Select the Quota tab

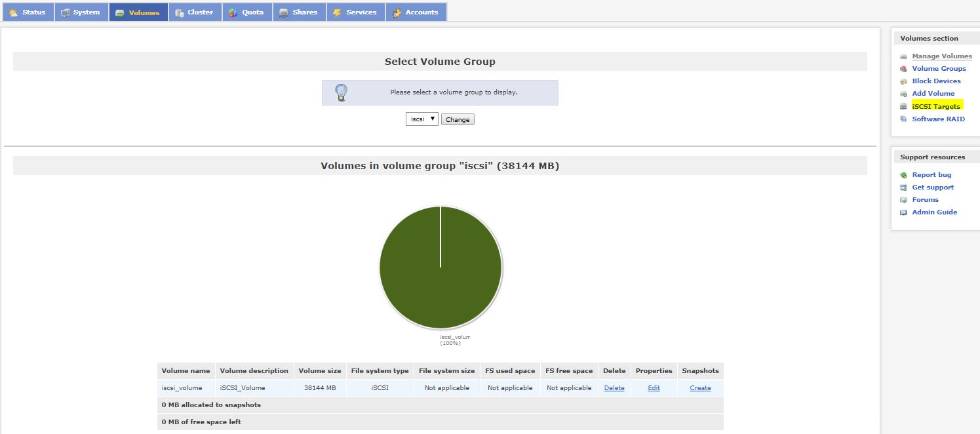coord(246,12)
